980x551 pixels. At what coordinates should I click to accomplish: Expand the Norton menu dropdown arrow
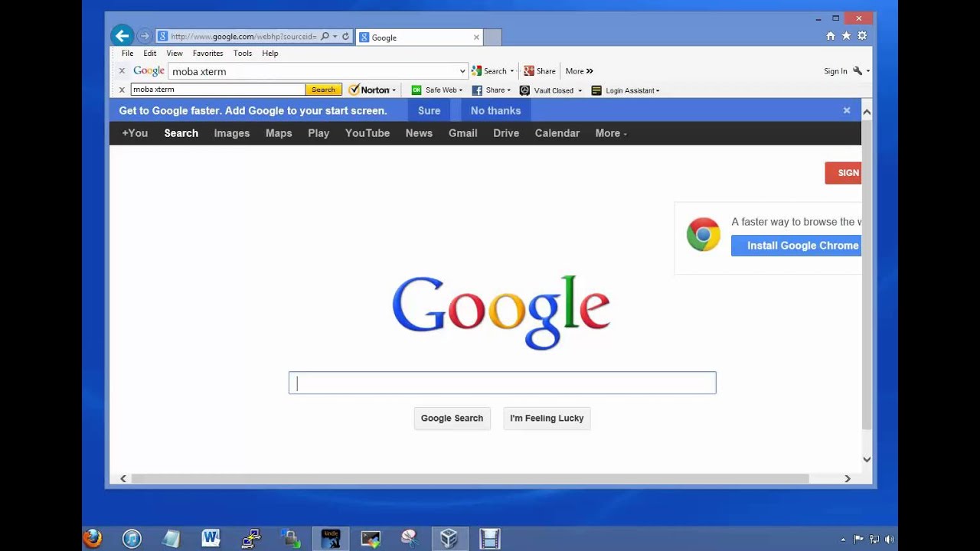[x=394, y=90]
